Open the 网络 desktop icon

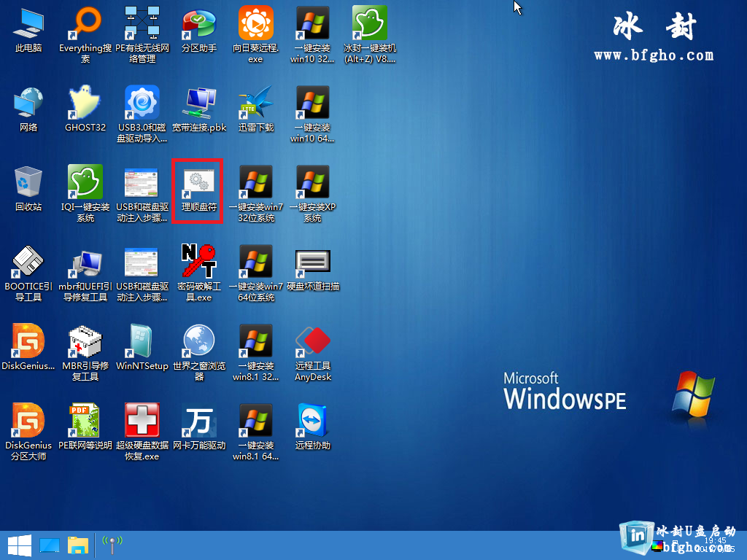click(28, 109)
